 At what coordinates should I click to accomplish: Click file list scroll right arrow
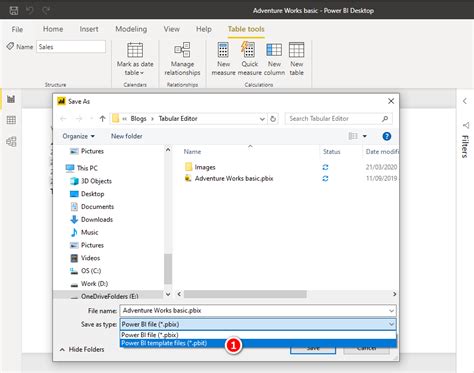[x=395, y=294]
